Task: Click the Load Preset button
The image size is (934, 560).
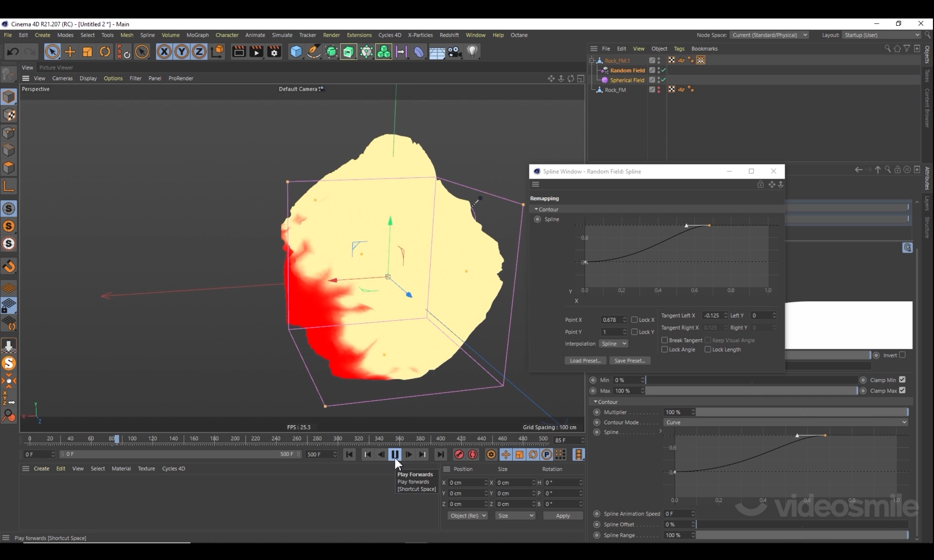Action: click(585, 361)
